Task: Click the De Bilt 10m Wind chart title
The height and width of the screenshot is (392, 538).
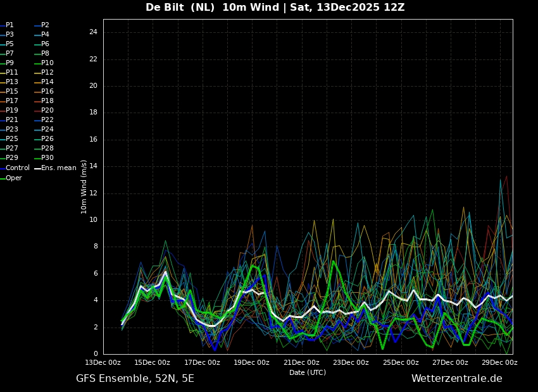Action: click(275, 8)
